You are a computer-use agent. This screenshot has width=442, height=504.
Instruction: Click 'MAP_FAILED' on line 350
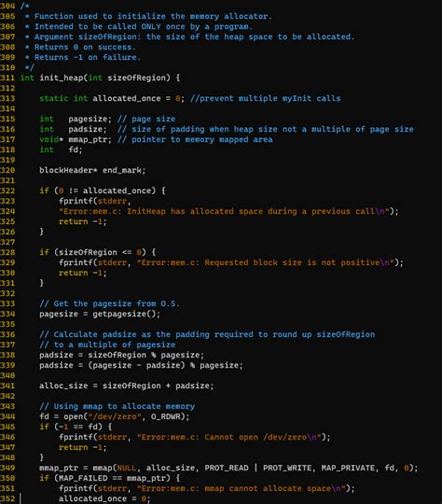[x=83, y=478]
